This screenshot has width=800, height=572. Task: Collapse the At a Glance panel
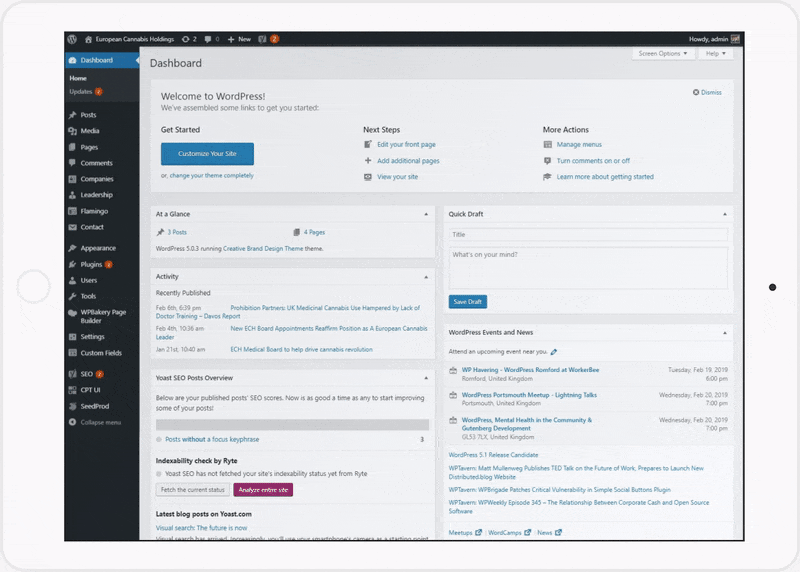click(426, 214)
